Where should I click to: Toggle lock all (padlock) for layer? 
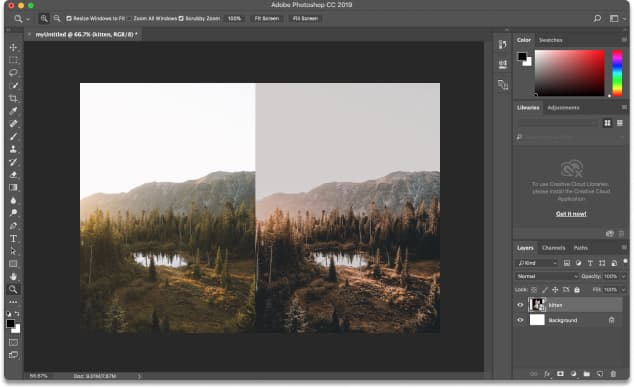click(x=577, y=290)
